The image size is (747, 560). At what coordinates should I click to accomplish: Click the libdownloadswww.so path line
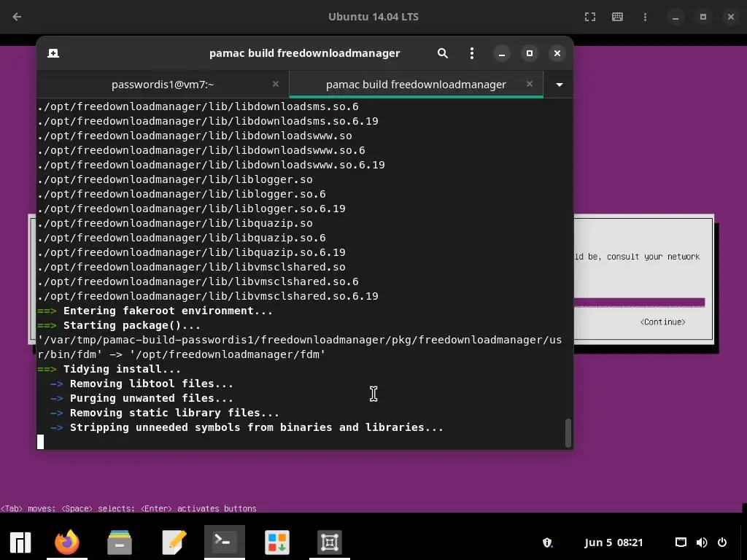[194, 136]
